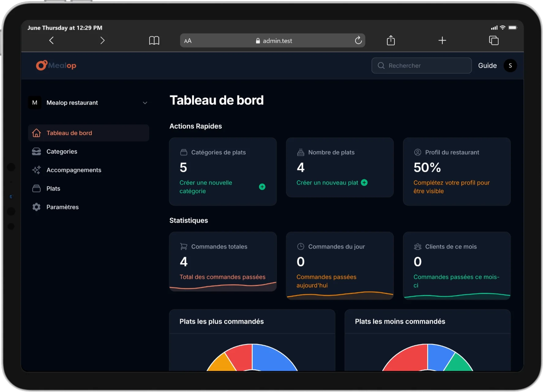This screenshot has width=543, height=392.
Task: Click the date and time in status bar
Action: [x=65, y=28]
